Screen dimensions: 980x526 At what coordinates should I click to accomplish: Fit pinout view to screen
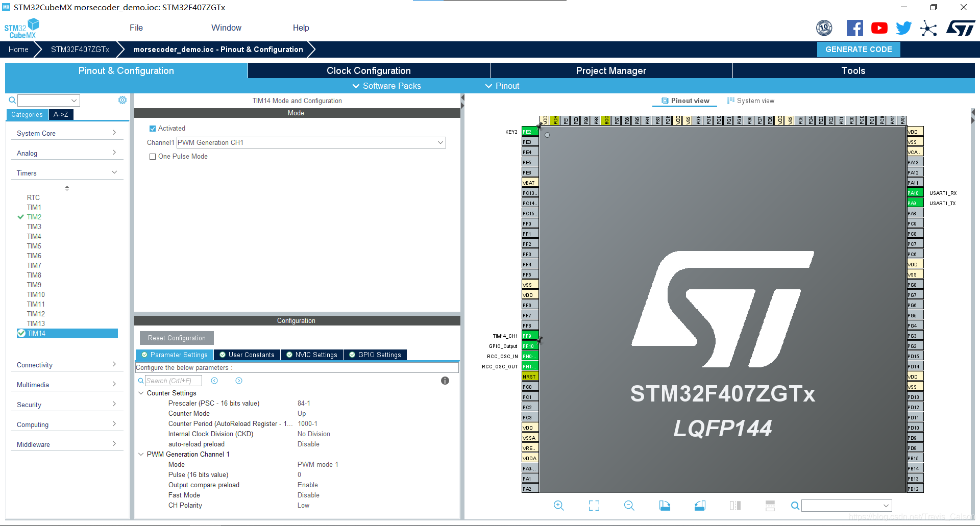pos(594,505)
